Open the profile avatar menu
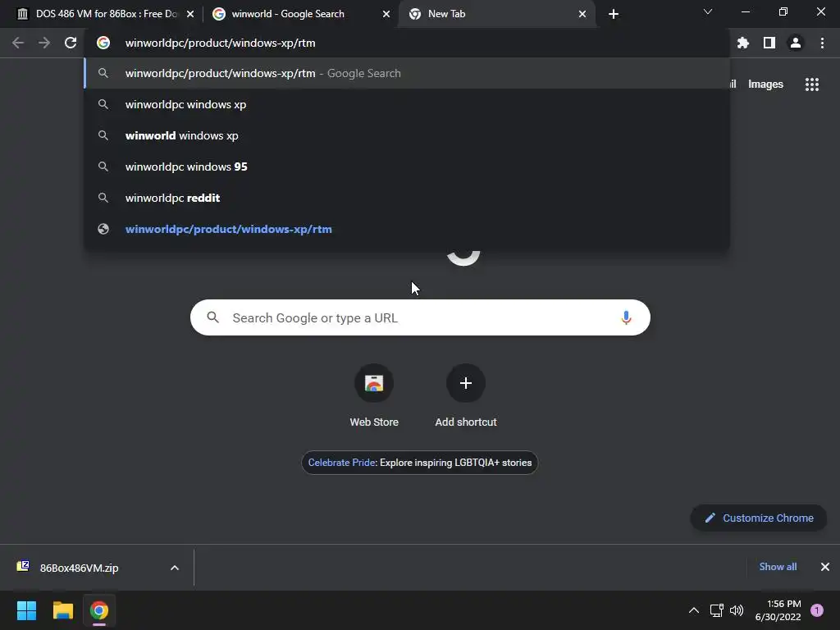Image resolution: width=840 pixels, height=630 pixels. point(796,43)
